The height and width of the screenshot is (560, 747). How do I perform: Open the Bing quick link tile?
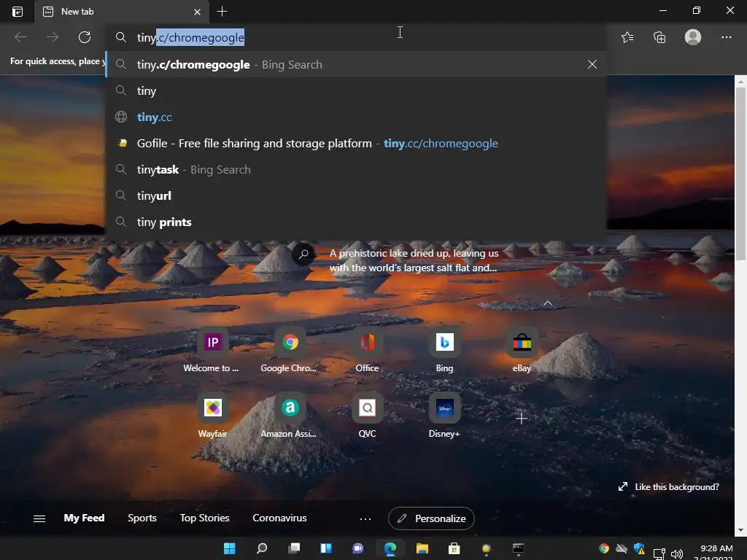pos(444,350)
